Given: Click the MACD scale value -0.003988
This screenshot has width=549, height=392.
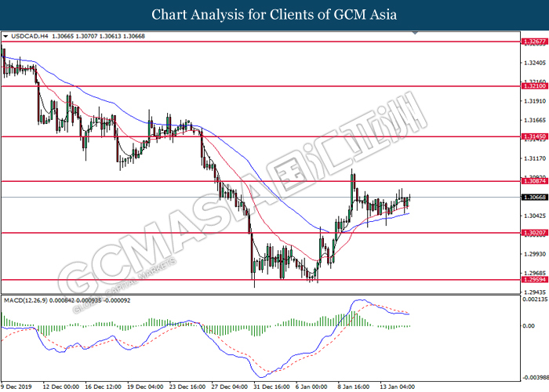Looking at the screenshot, I should pos(536,378).
